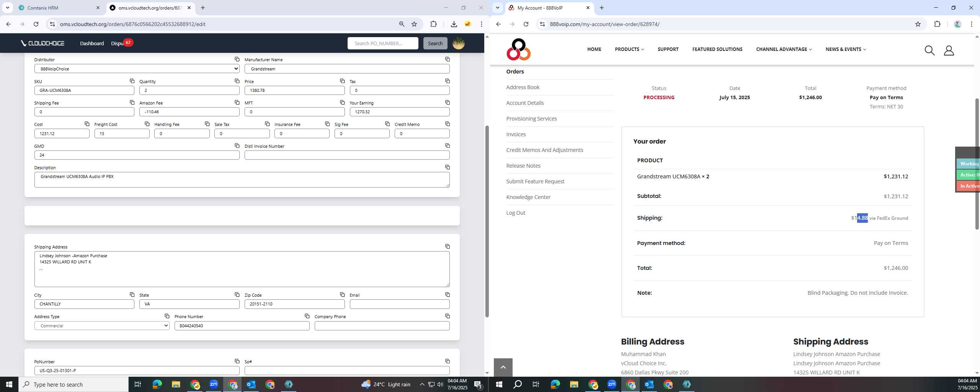Copy the Quantity field value
The image size is (980, 392).
pos(237,81)
